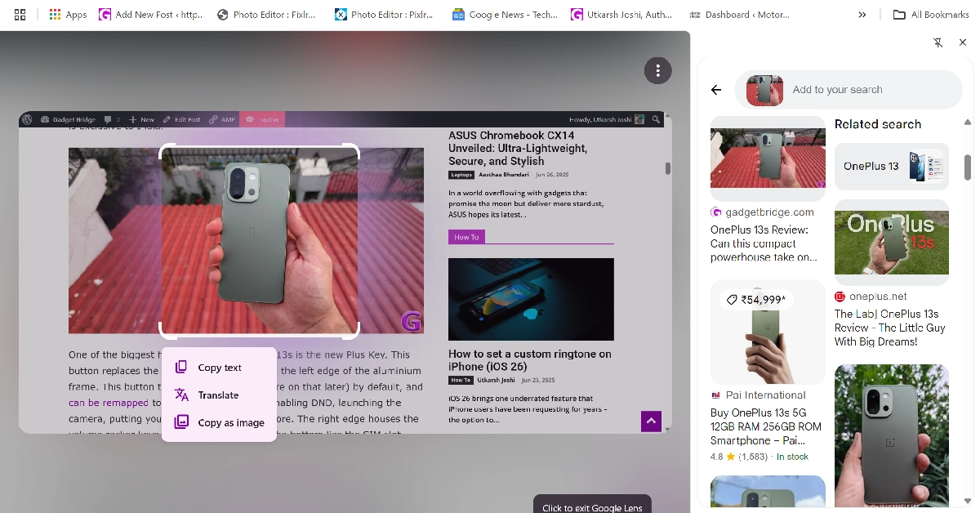Select the Copy text icon
The height and width of the screenshot is (513, 980).
tap(181, 368)
